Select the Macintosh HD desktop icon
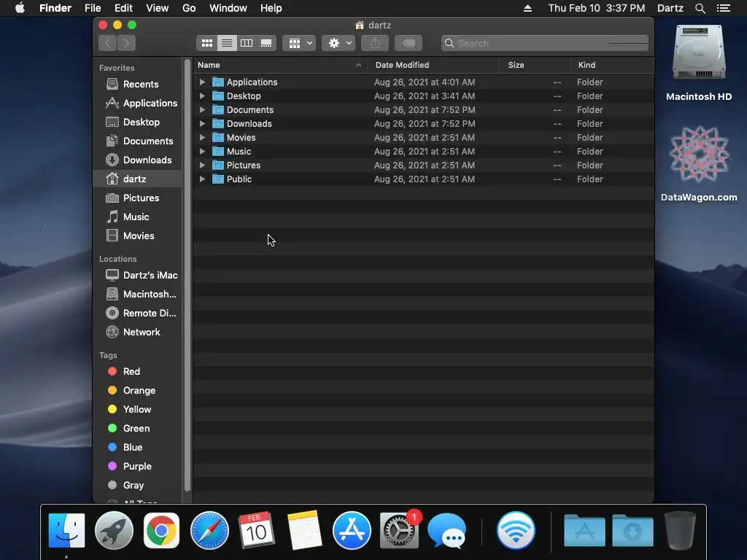 point(699,63)
